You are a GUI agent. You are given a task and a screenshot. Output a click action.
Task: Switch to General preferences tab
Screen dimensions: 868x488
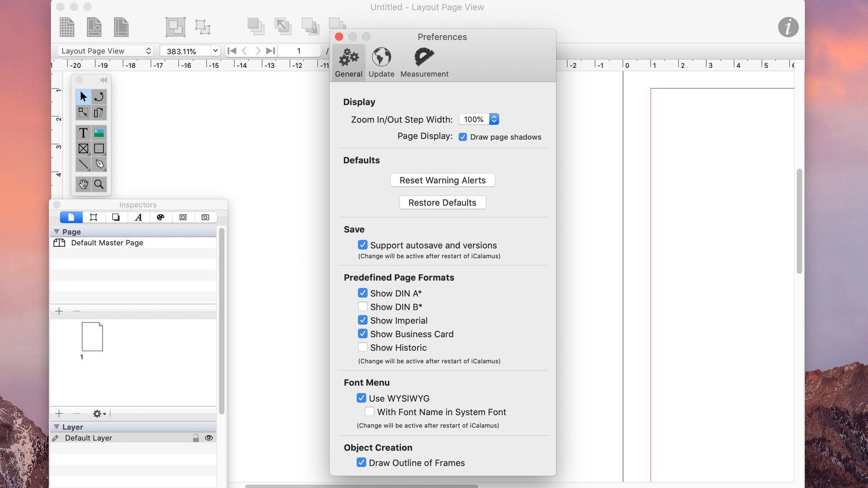(x=348, y=61)
